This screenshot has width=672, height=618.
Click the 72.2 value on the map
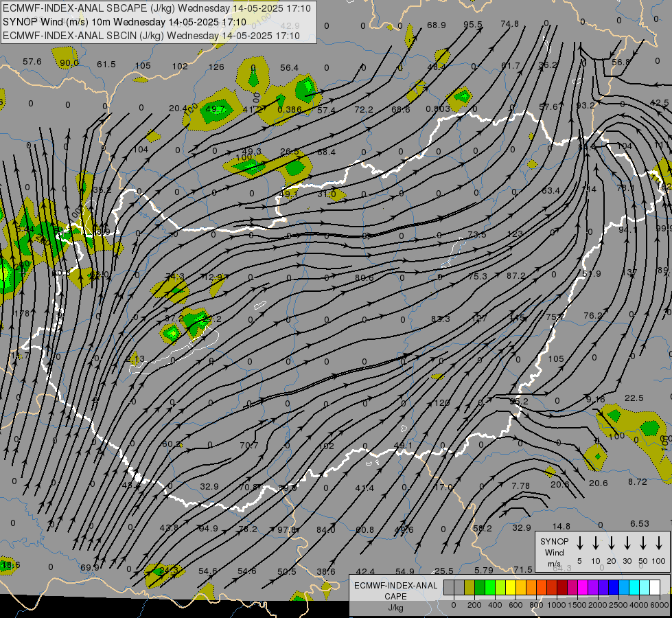point(363,110)
